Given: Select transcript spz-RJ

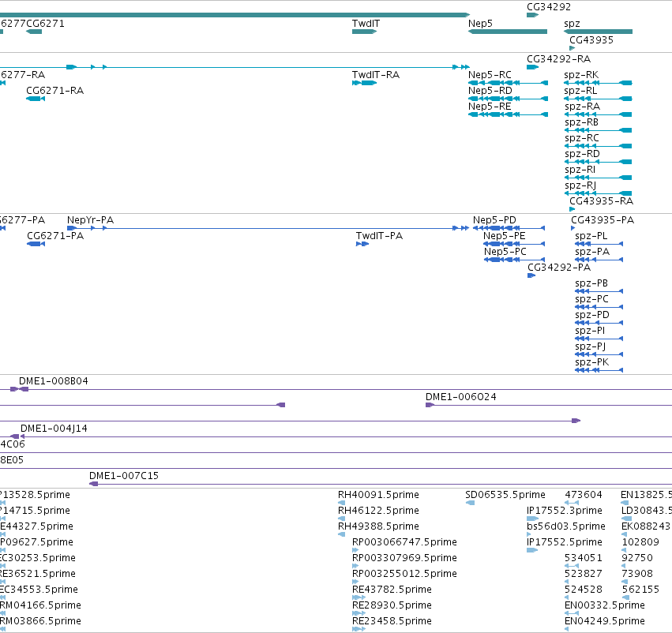Looking at the screenshot, I should tap(599, 193).
